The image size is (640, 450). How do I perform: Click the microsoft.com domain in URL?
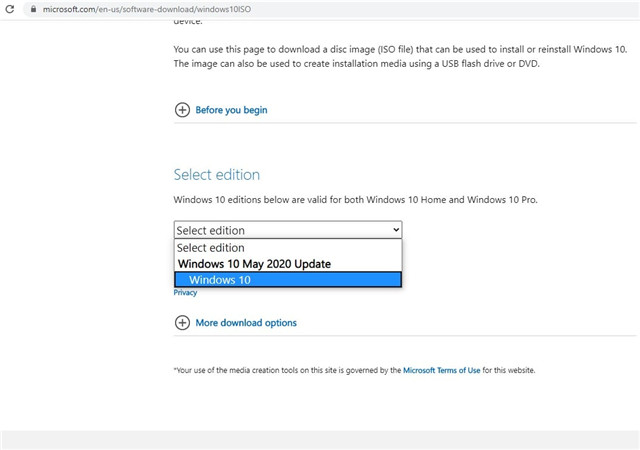[69, 9]
